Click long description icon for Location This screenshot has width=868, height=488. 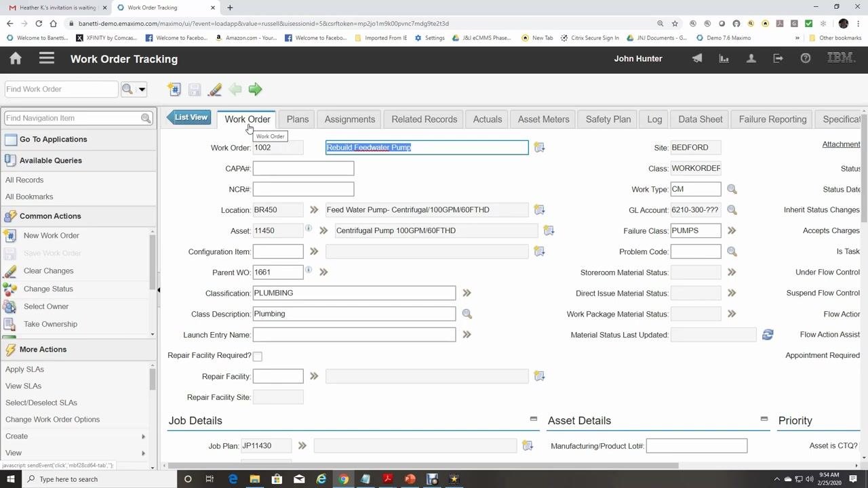(x=539, y=210)
